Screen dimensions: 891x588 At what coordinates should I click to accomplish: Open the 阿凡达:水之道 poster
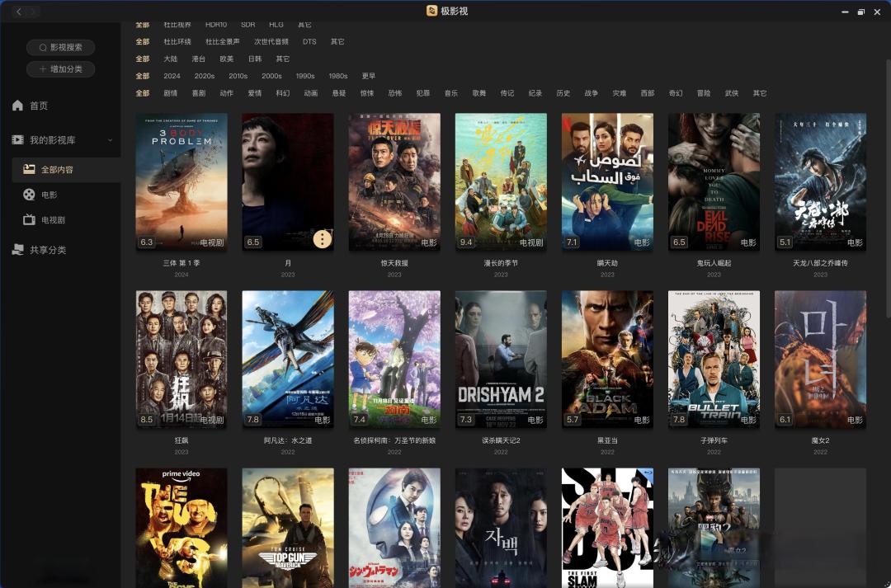288,359
